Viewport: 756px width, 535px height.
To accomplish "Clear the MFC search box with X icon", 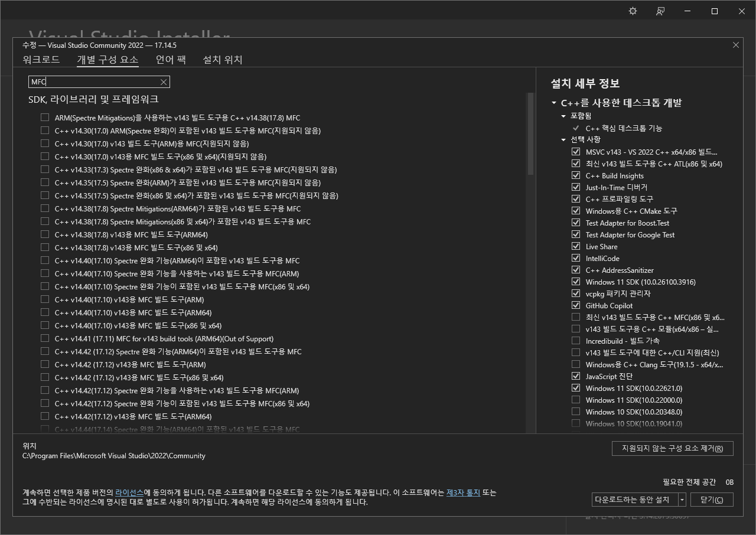I will coord(164,82).
